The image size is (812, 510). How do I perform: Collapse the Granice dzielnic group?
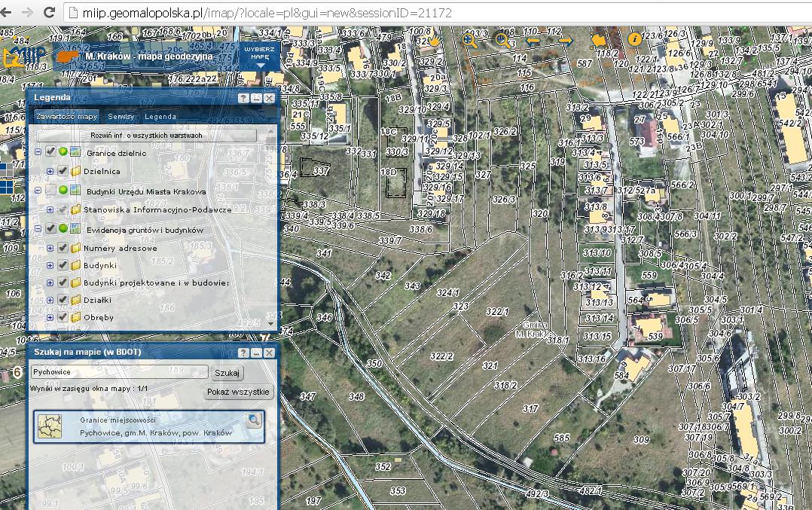coord(38,152)
